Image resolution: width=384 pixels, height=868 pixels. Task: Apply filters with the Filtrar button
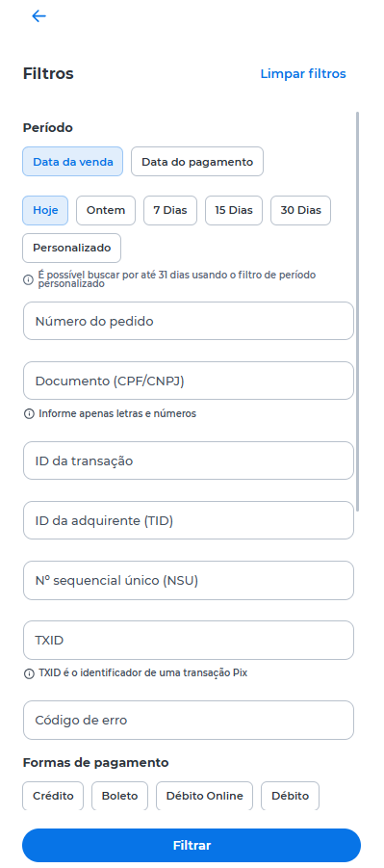pos(192,845)
